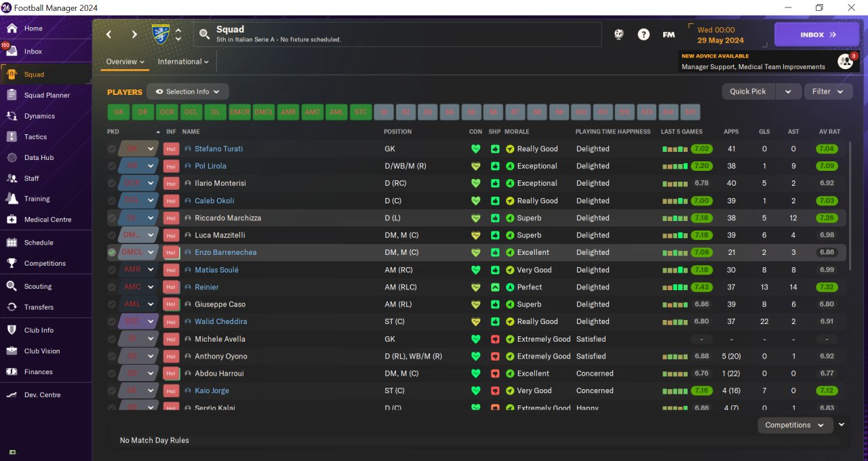This screenshot has height=461, width=868.
Task: Toggle selection circle for Pol Lirola
Action: tap(112, 166)
